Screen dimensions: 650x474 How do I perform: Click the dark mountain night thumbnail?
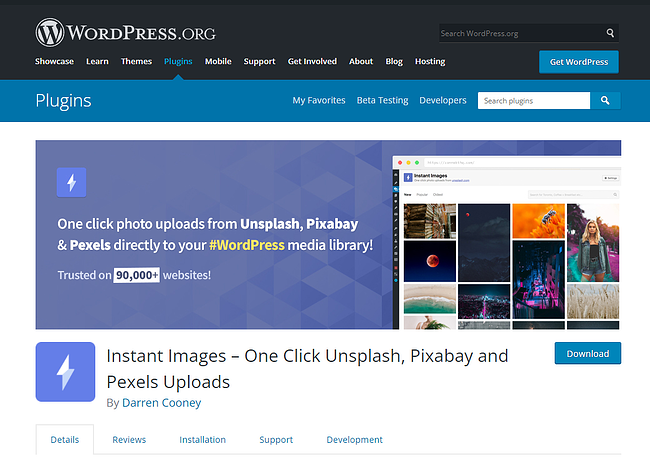(484, 243)
